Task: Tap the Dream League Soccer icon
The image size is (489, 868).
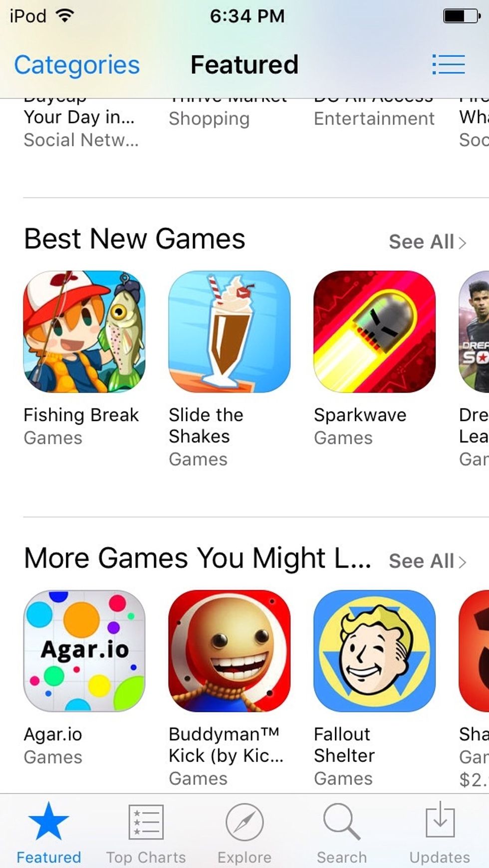Action: click(x=474, y=332)
